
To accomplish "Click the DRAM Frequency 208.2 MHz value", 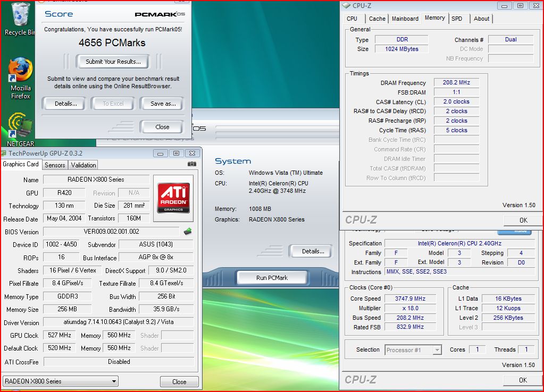I will point(456,82).
